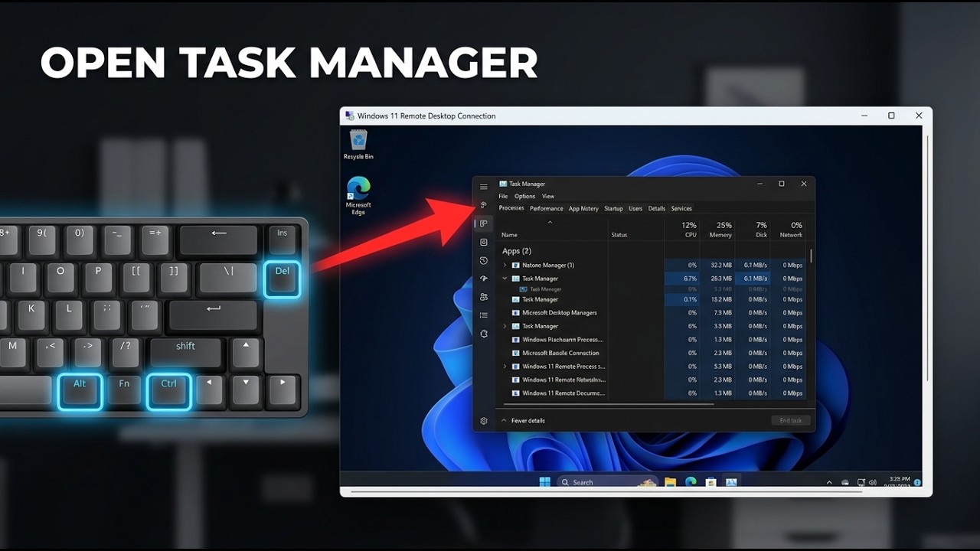The image size is (980, 551).
Task: Show hidden icons via the tray chevron
Action: pyautogui.click(x=829, y=483)
